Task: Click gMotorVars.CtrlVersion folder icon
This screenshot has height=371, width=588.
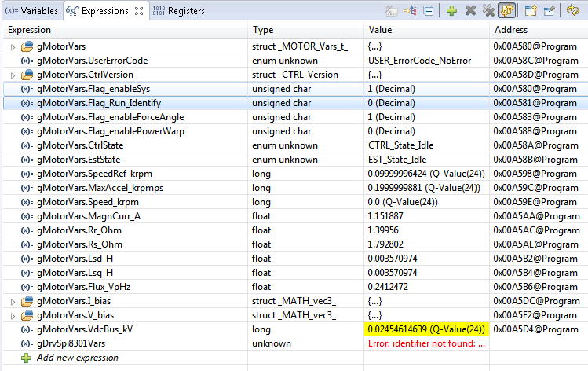Action: pyautogui.click(x=27, y=75)
